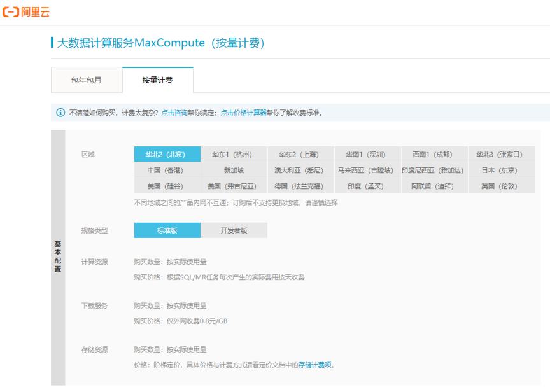Select region 澳大利亚（悉尼）

[301, 170]
